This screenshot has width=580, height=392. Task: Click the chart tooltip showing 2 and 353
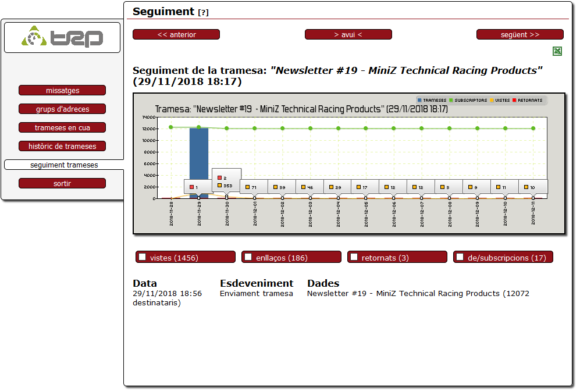coord(226,181)
